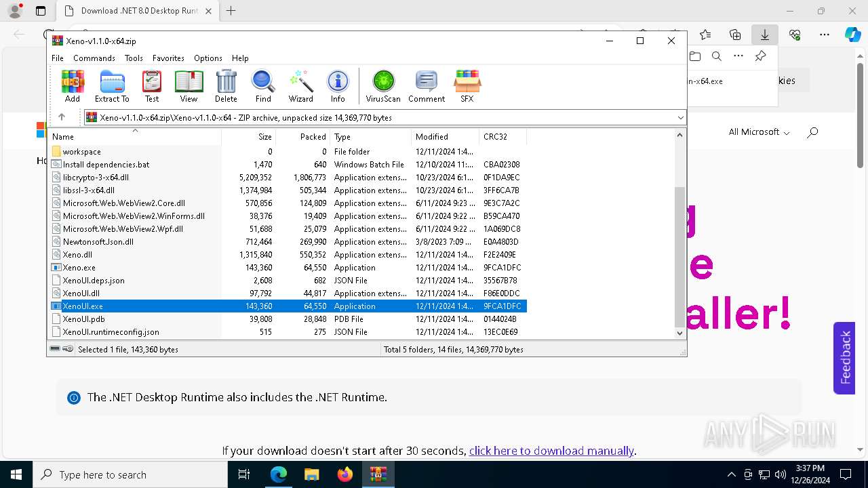The height and width of the screenshot is (488, 868).
Task: Open downloads folder icon in Edge panel
Action: coord(694,56)
